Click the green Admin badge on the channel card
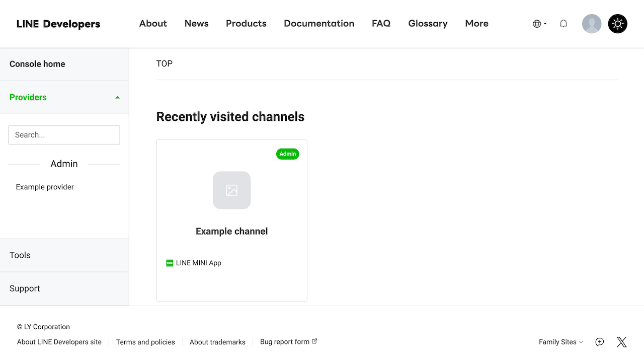Image resolution: width=644 pixels, height=360 pixels. (x=287, y=154)
